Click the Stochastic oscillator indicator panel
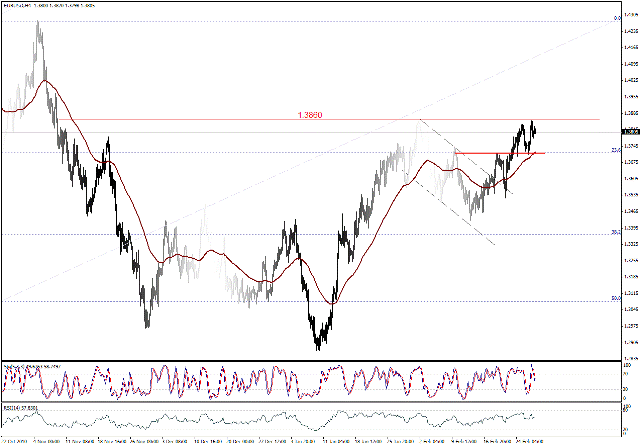This screenshot has height=445, width=640. [x=300, y=382]
